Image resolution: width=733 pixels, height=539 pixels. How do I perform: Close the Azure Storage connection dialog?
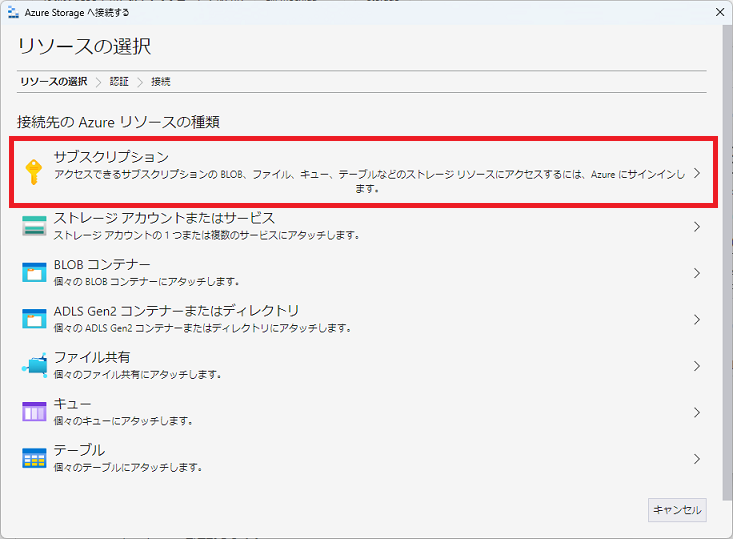point(719,12)
